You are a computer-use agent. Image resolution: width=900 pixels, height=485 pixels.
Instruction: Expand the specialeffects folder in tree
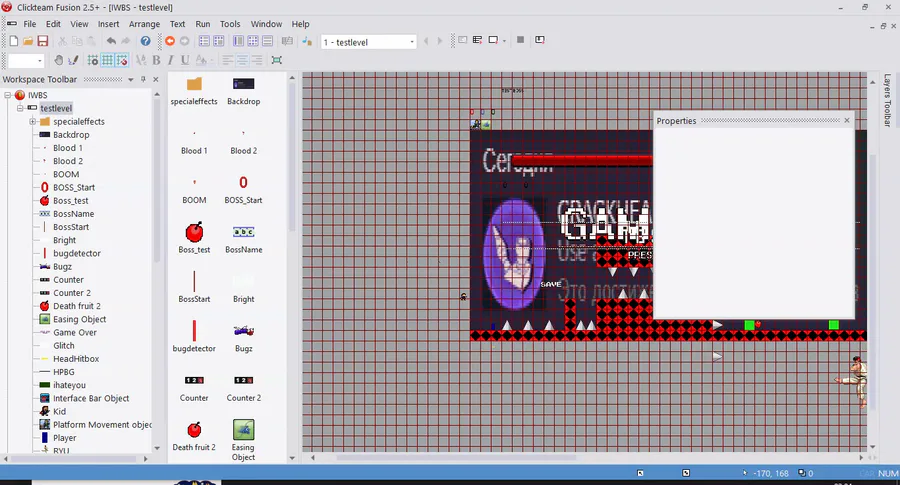click(33, 122)
